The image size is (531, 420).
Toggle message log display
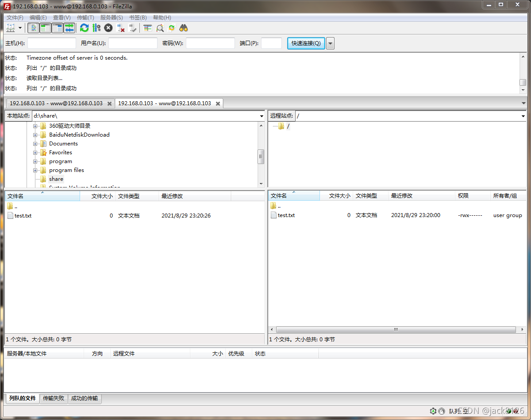point(34,28)
